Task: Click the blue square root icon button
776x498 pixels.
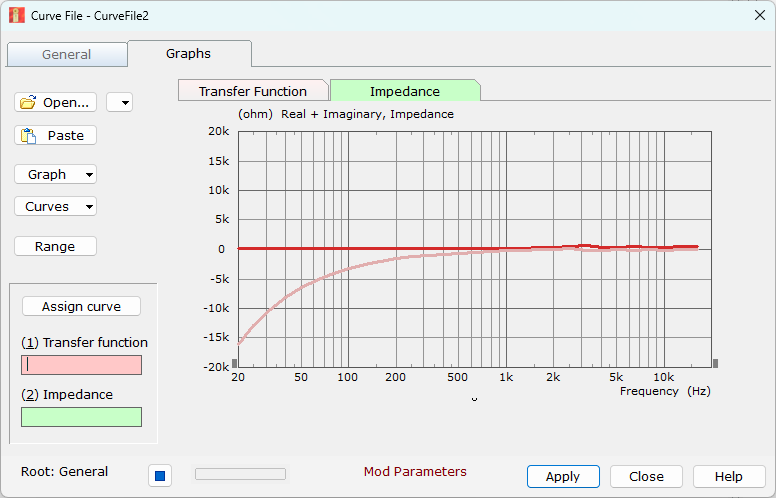Action: pyautogui.click(x=160, y=476)
